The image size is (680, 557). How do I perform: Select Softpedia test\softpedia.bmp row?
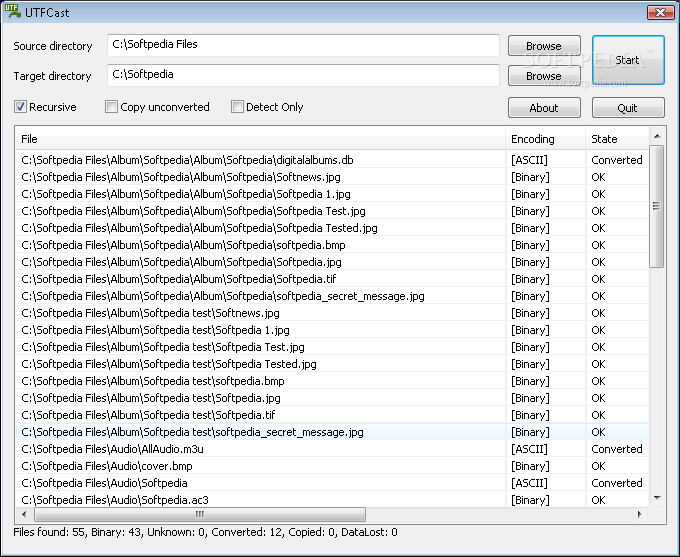click(332, 381)
